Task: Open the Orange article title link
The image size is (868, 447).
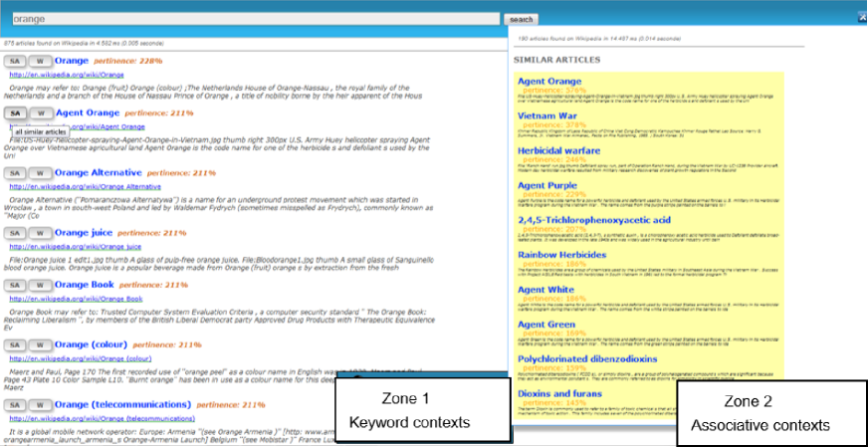Action: pos(72,61)
